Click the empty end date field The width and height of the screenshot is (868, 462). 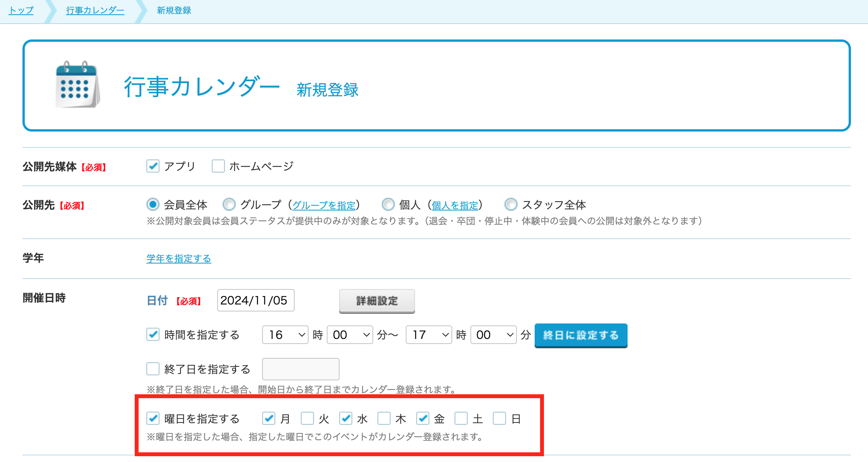pyautogui.click(x=301, y=369)
